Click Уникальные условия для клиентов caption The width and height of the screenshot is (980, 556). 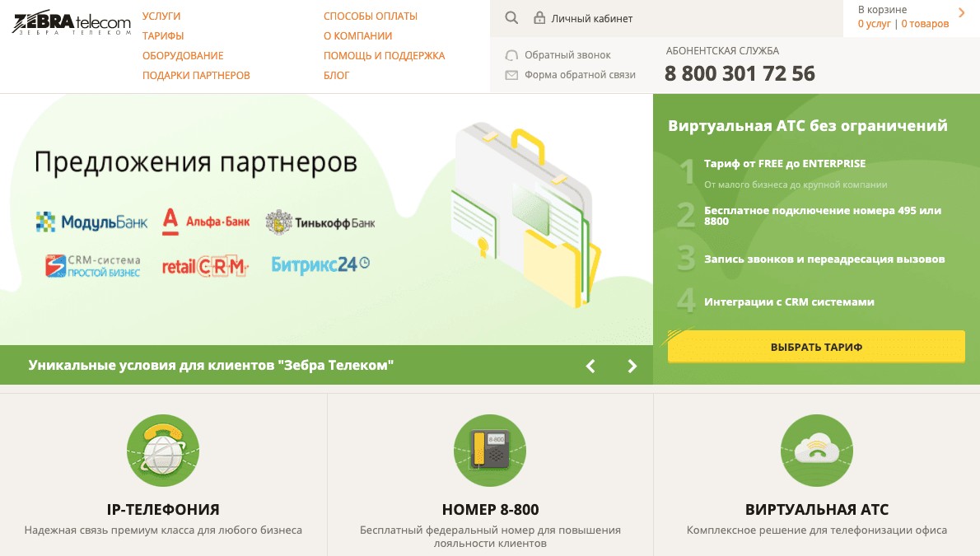[211, 365]
